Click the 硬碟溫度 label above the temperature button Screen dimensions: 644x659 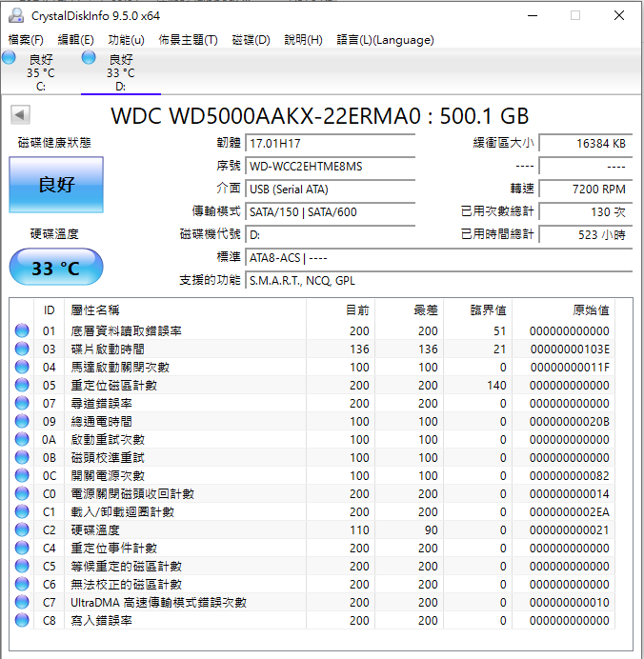tap(54, 233)
